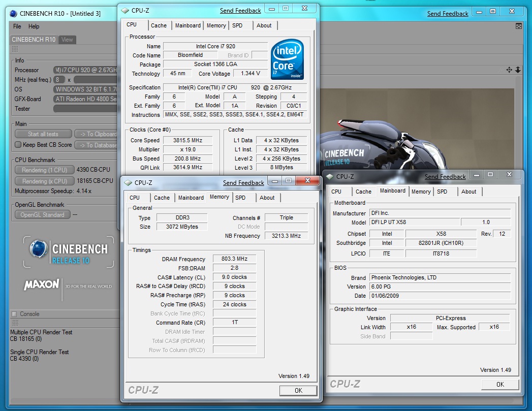Open the File menu in CINEBENCH
This screenshot has width=532, height=411.
pyautogui.click(x=17, y=26)
